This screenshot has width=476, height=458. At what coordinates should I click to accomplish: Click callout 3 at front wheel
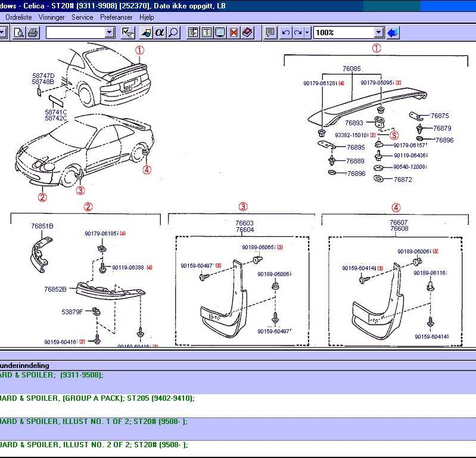click(80, 190)
